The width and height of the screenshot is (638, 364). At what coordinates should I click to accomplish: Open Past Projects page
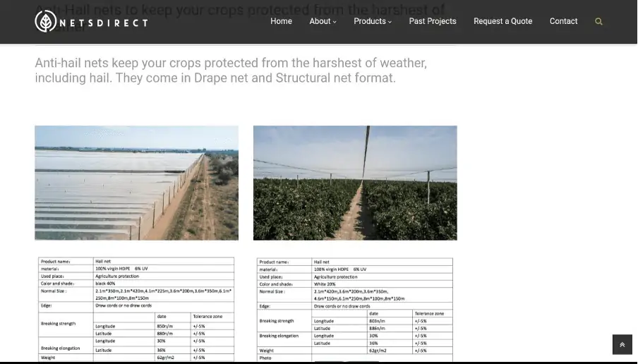pyautogui.click(x=433, y=21)
